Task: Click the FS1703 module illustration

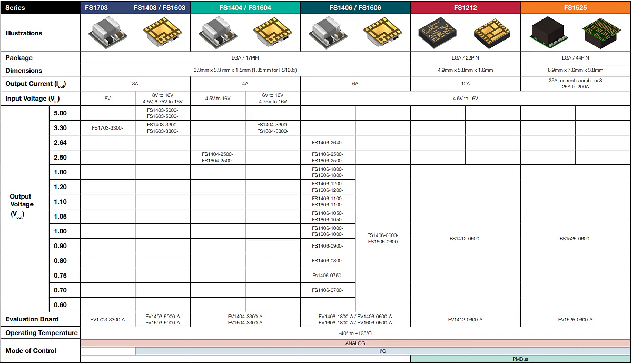Action: [107, 32]
